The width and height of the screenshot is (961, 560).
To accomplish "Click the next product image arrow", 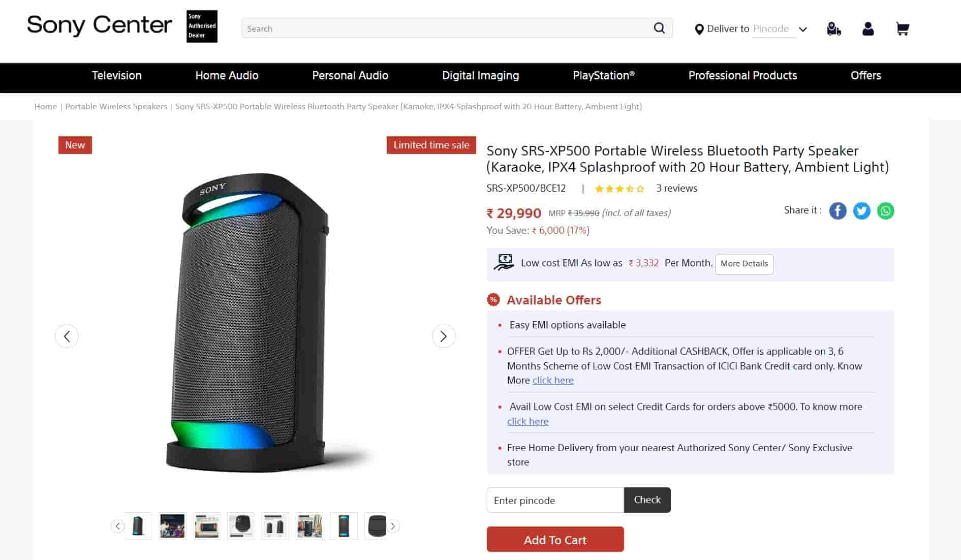I will [x=444, y=336].
